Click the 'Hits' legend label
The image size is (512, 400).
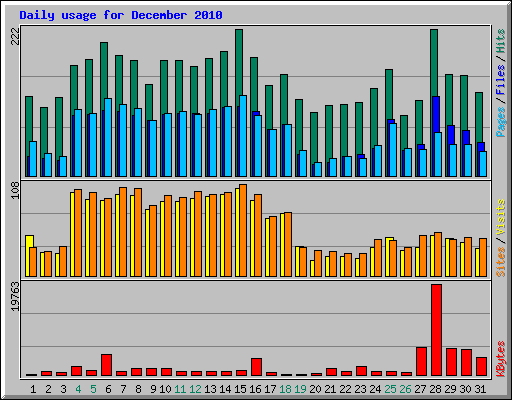point(500,41)
